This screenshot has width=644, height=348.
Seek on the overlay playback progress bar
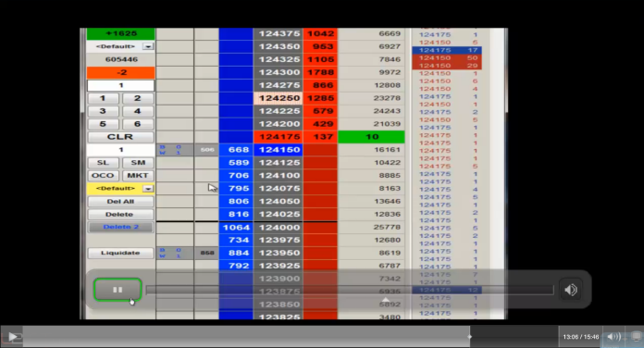pos(350,290)
